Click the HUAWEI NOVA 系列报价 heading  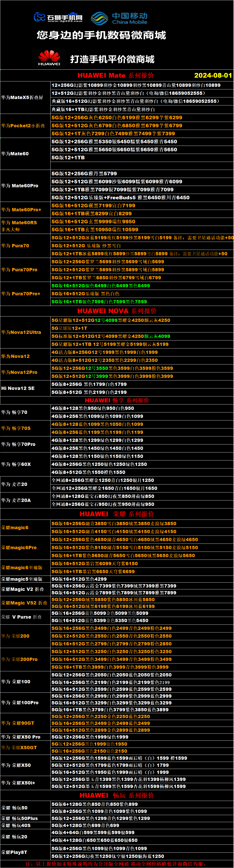117,311
